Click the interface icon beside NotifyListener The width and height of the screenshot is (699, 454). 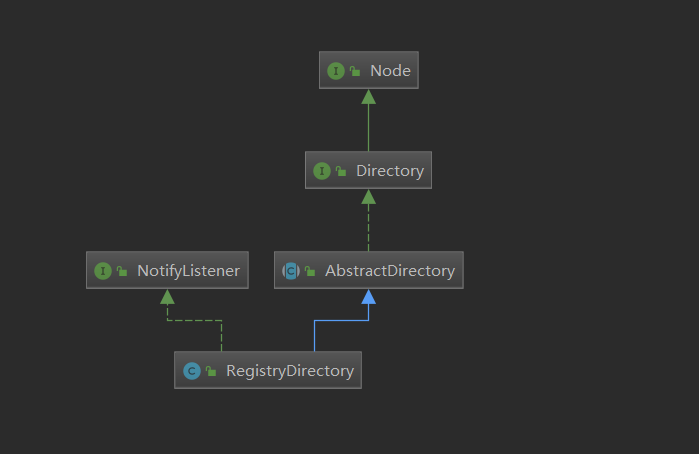click(102, 270)
